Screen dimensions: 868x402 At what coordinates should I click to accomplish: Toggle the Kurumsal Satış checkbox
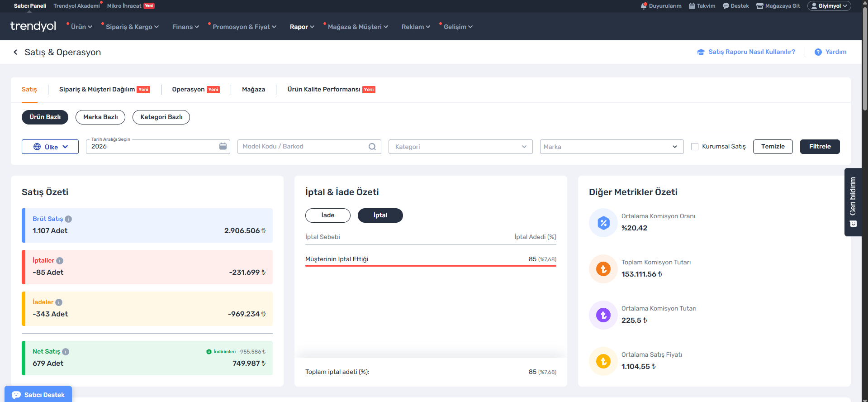point(695,147)
